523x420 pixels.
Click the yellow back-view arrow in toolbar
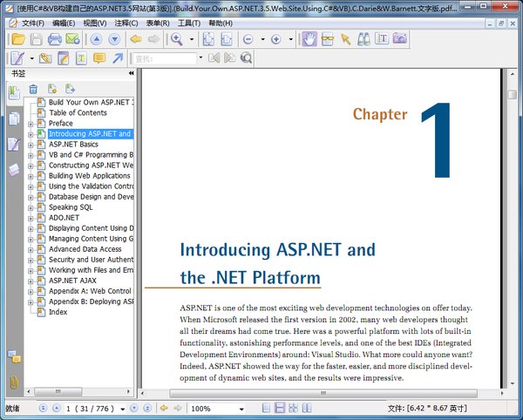point(136,39)
